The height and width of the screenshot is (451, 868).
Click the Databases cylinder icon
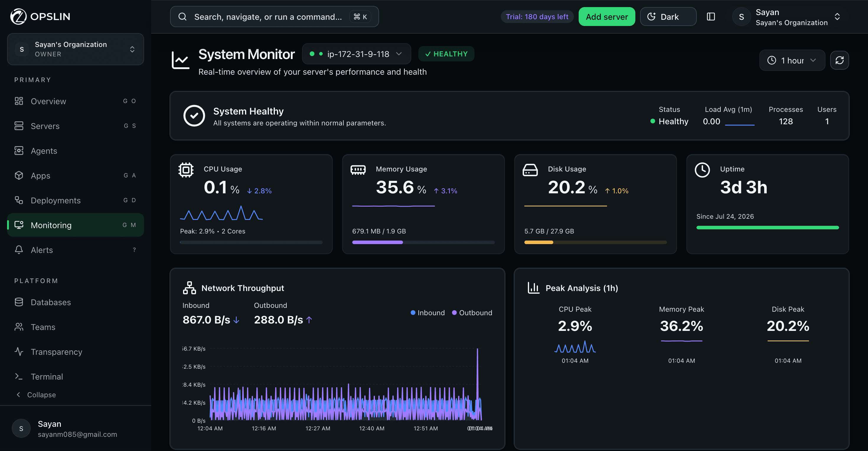[x=19, y=302]
